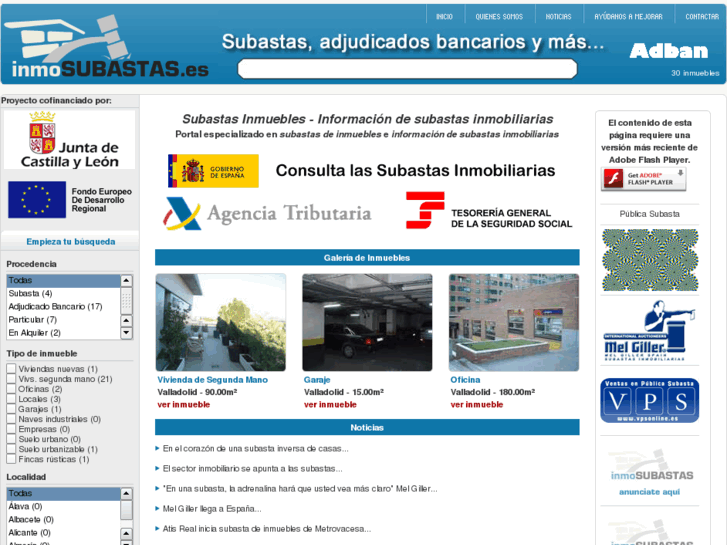The image size is (727, 545).
Task: Click the Gobierno de España logo
Action: coord(213,171)
